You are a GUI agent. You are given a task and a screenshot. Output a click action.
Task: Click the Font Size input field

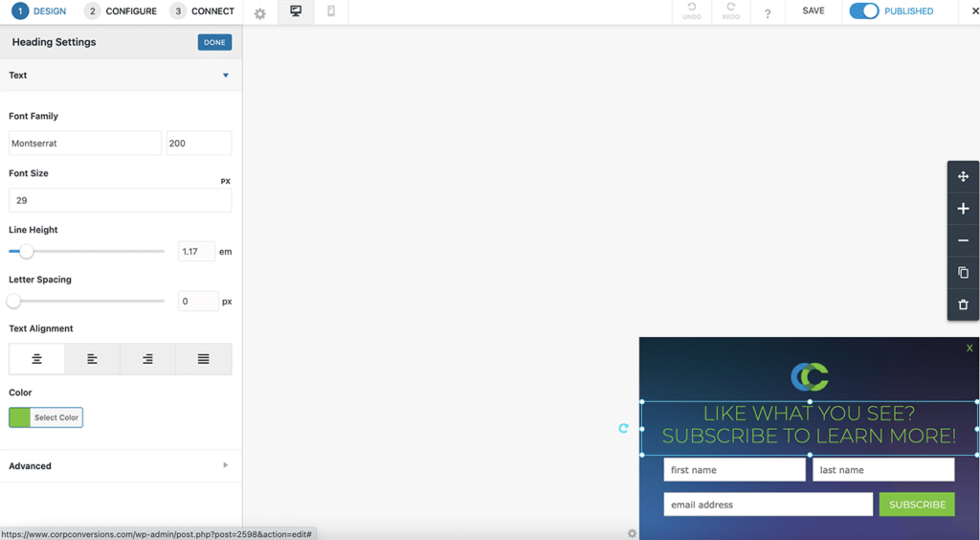point(120,201)
